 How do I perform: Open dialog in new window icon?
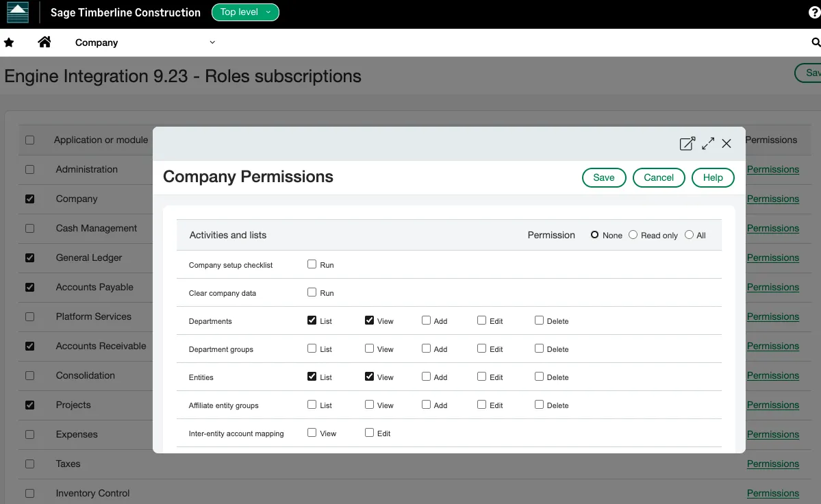click(687, 143)
